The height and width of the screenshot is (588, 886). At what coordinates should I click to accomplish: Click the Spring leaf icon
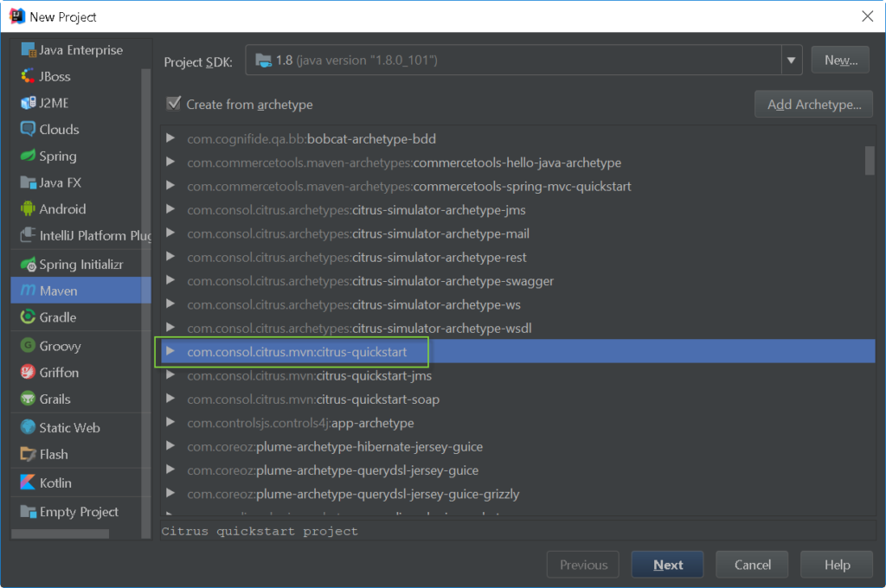(x=28, y=156)
